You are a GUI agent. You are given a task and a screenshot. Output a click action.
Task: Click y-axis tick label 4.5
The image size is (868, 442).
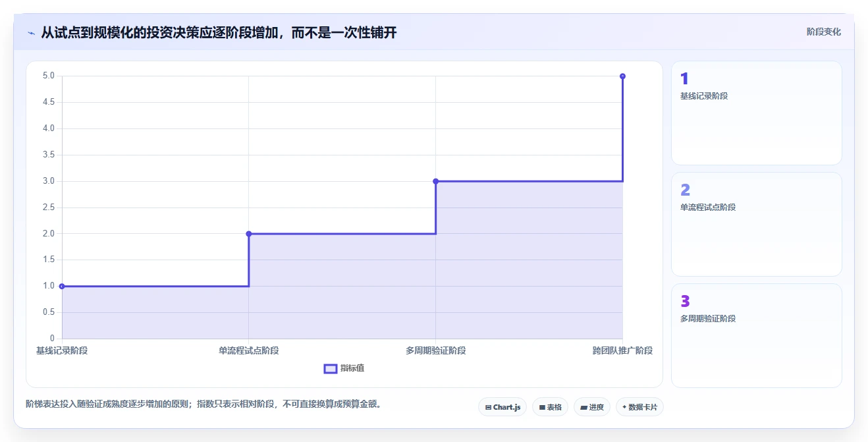tap(49, 102)
